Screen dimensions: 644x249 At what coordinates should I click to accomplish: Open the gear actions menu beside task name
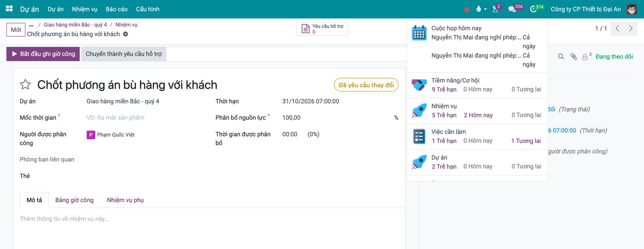coord(126,34)
